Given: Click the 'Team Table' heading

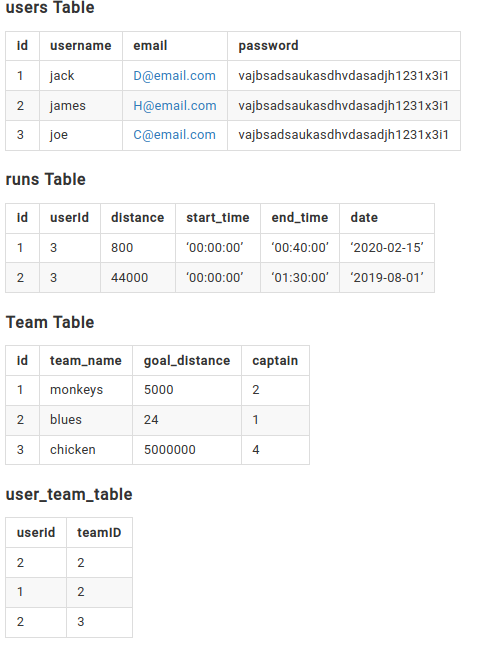Looking at the screenshot, I should click(x=50, y=322).
